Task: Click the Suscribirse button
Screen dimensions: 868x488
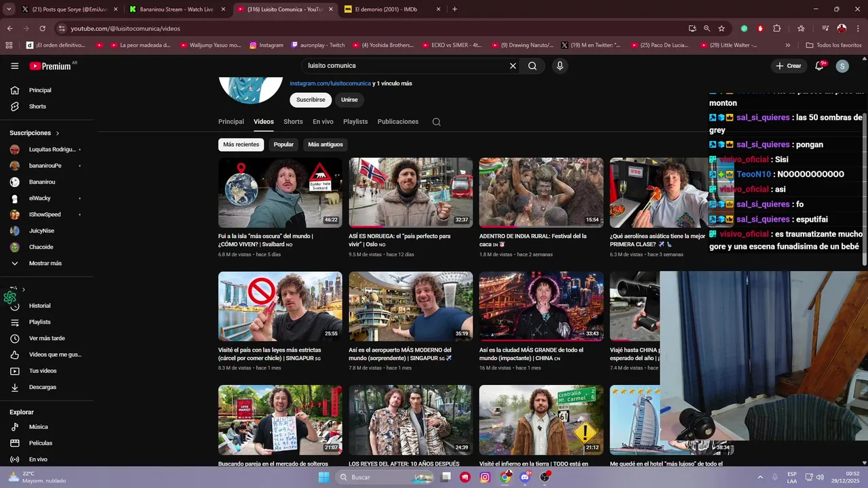Action: (311, 100)
